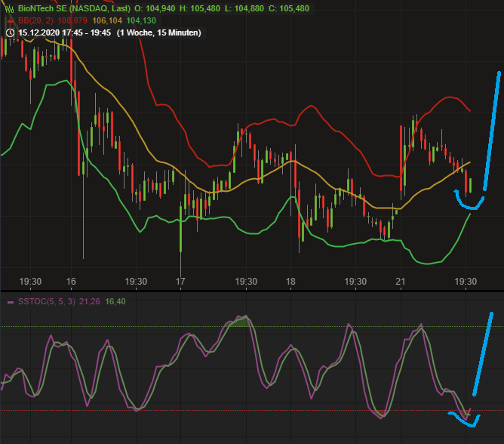Click the stochastic signal value 16,40
Image resolution: width=504 pixels, height=444 pixels.
pos(115,301)
